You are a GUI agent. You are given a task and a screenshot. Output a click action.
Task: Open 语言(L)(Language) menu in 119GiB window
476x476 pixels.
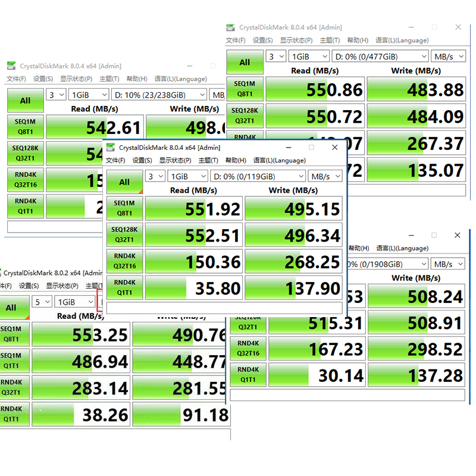(279, 160)
